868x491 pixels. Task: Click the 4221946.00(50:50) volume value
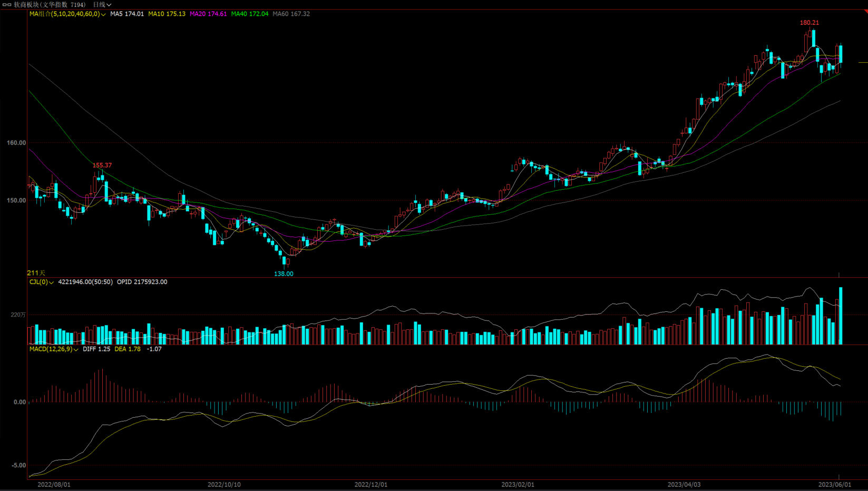(85, 282)
